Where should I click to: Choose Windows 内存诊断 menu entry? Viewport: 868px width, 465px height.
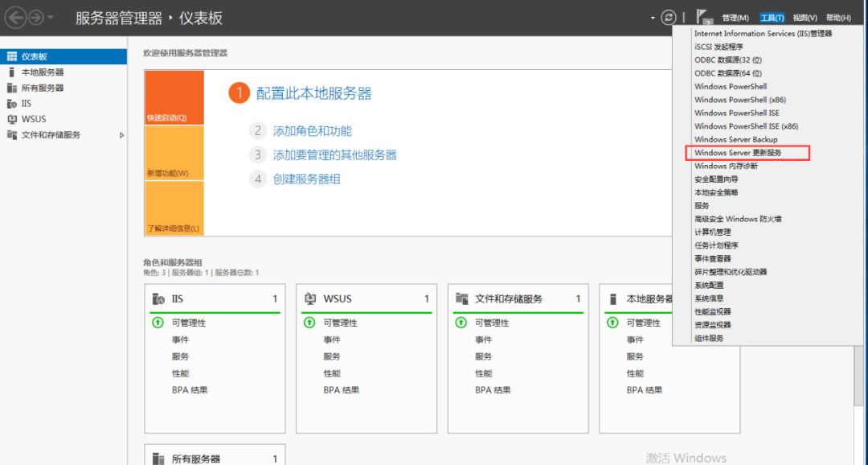coord(726,166)
